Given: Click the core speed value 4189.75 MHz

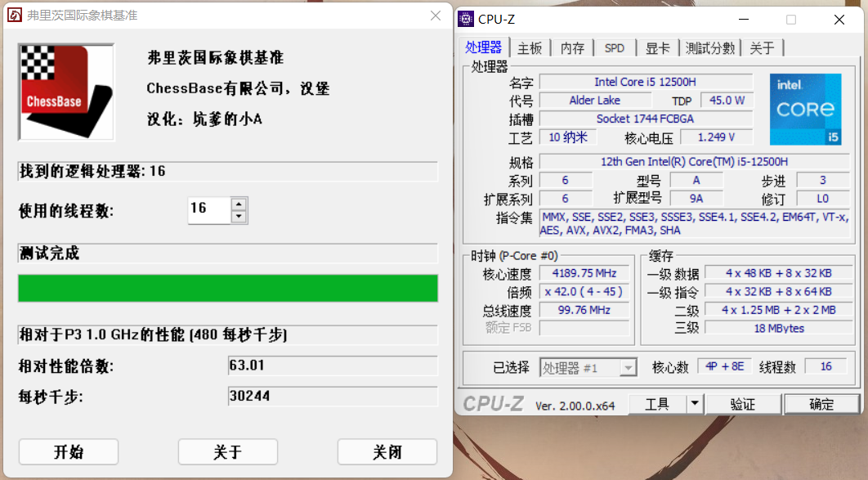Looking at the screenshot, I should 584,273.
